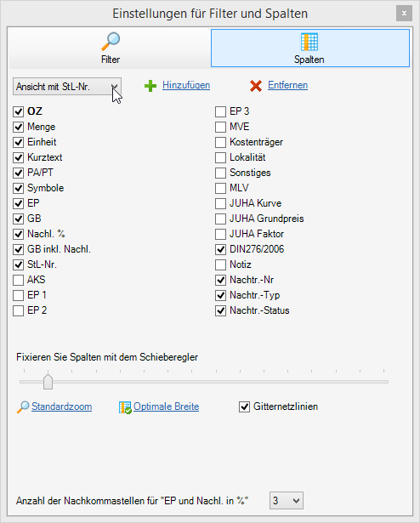Click the Optimale Breite table icon
Image resolution: width=420 pixels, height=523 pixels.
coord(125,407)
